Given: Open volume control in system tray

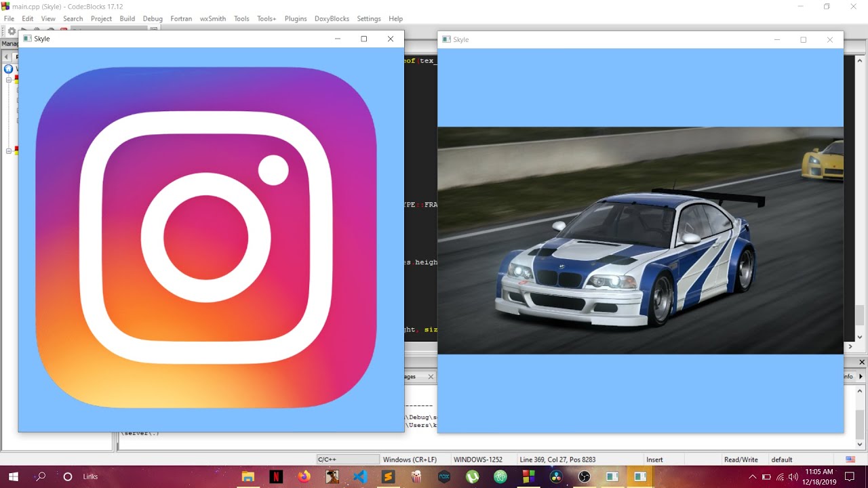Looking at the screenshot, I should (793, 476).
